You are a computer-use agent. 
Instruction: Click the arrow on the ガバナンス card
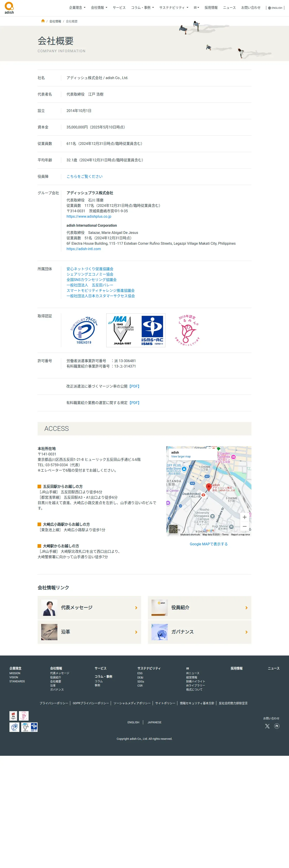pos(247,632)
